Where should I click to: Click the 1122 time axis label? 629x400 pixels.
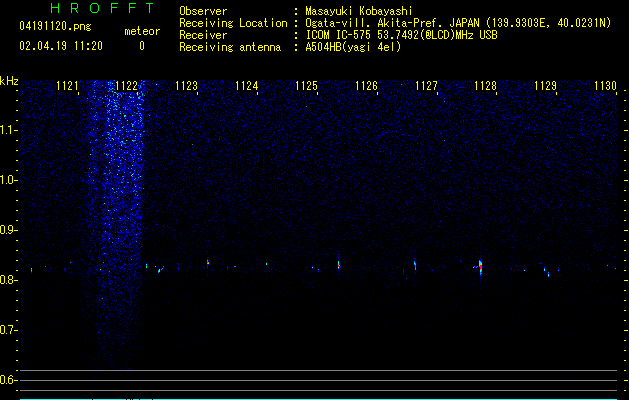pos(126,86)
